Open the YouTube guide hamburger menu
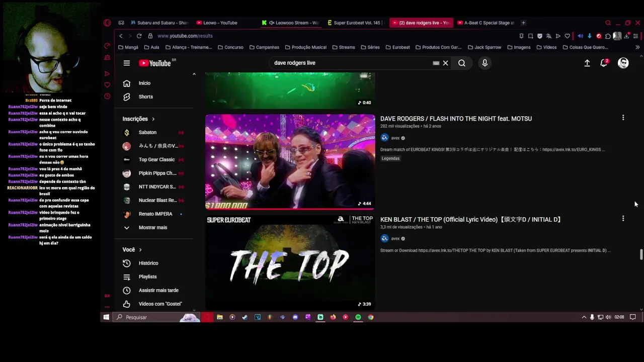 [127, 63]
